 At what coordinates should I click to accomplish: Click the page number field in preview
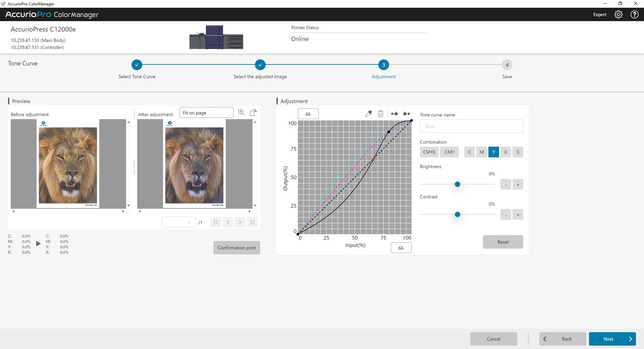click(x=179, y=222)
